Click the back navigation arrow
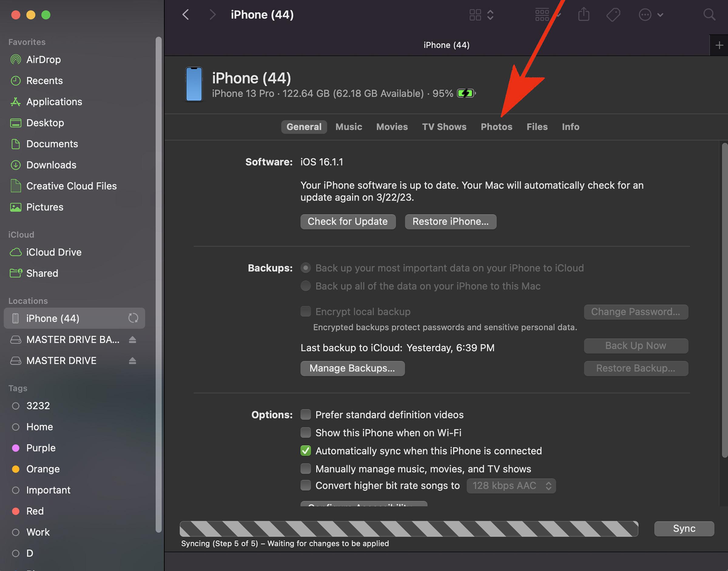 (186, 15)
